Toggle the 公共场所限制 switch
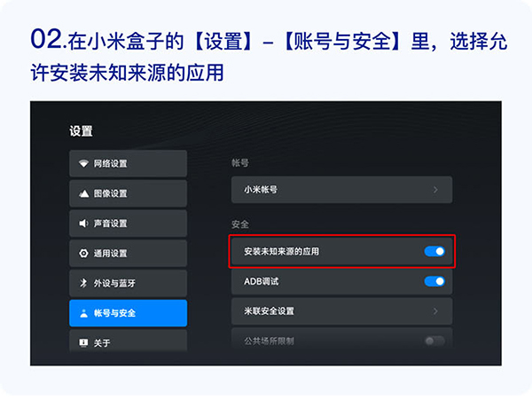Screen dimensions: 532x400 point(434,340)
